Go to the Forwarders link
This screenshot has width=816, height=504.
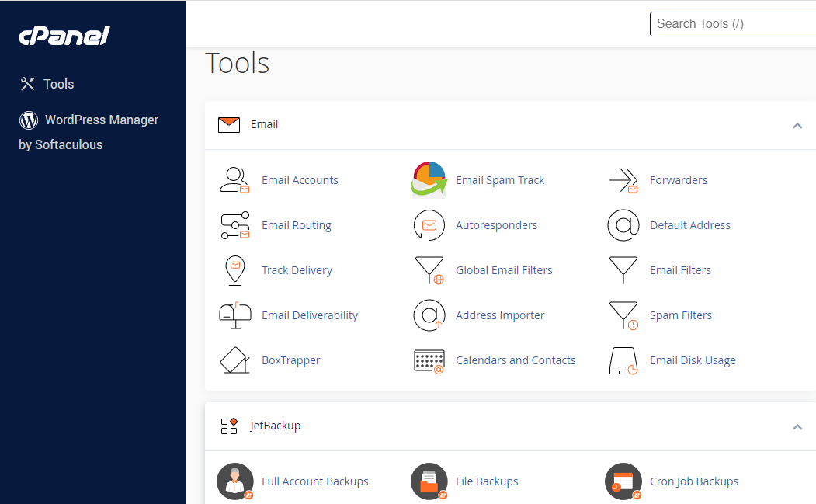click(x=679, y=180)
